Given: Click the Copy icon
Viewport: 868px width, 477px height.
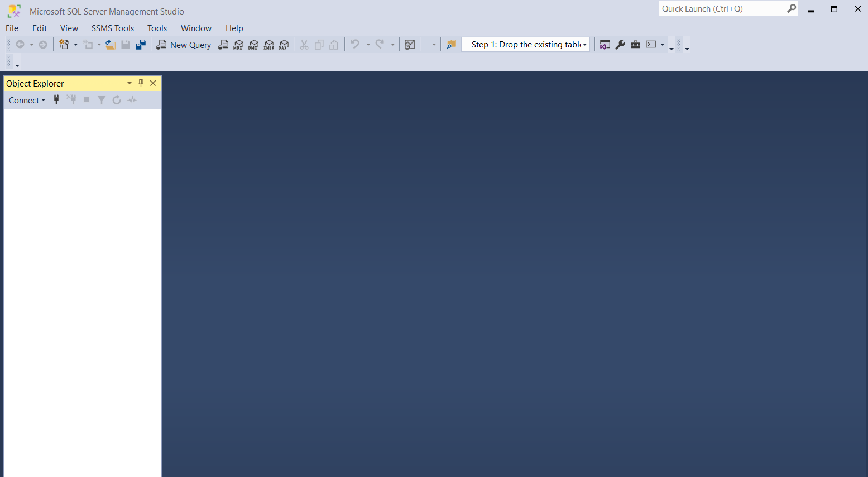Looking at the screenshot, I should click(319, 45).
